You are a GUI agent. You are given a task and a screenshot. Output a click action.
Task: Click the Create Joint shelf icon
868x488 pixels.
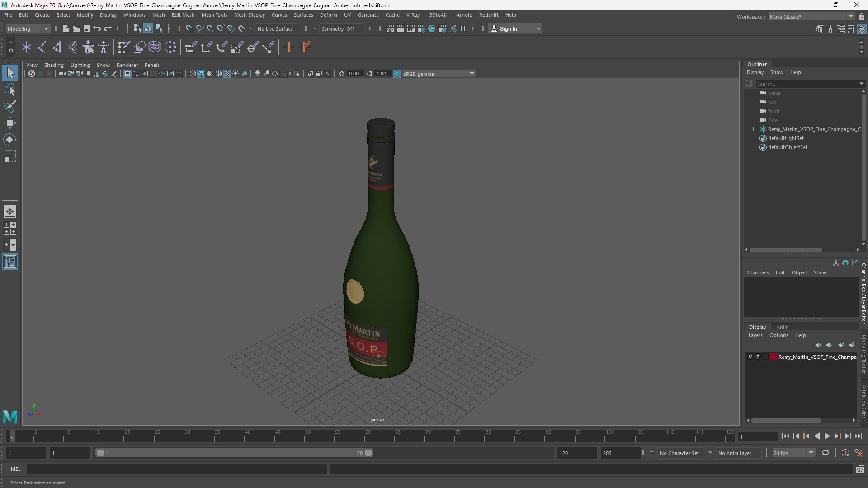coord(42,47)
